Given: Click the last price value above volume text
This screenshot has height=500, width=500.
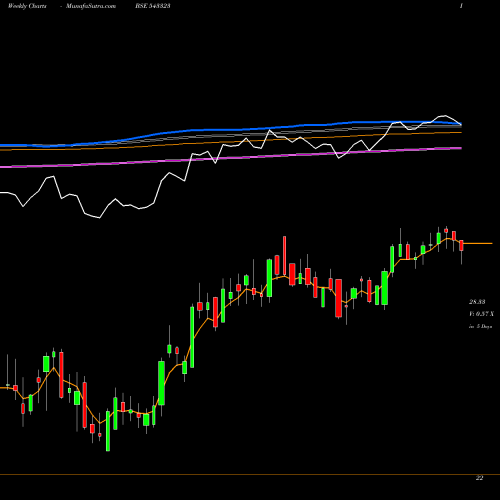Looking at the screenshot, I should (x=477, y=302).
